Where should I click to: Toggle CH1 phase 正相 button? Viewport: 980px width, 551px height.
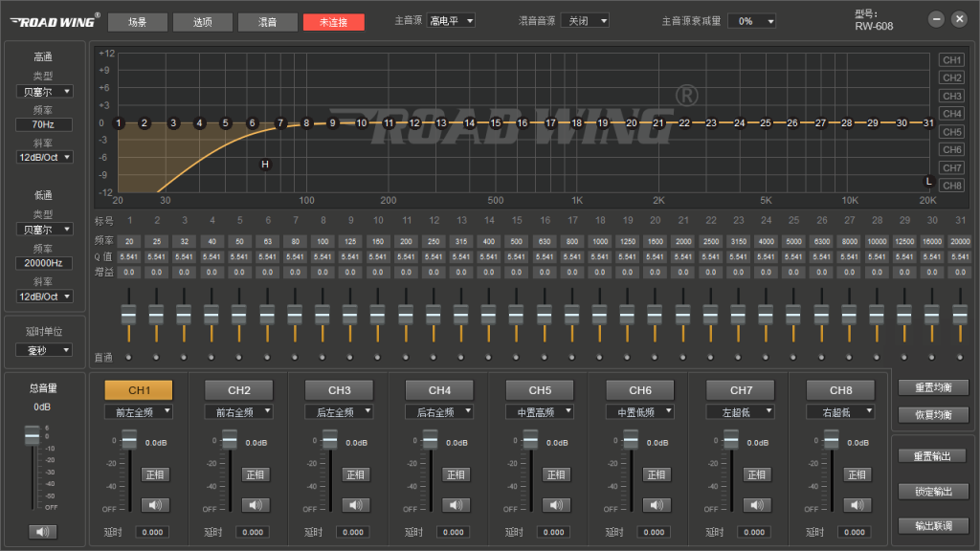click(155, 474)
